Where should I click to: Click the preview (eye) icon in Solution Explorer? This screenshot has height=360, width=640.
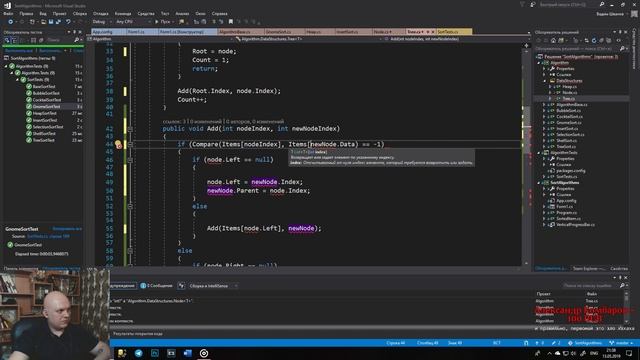tap(619, 40)
